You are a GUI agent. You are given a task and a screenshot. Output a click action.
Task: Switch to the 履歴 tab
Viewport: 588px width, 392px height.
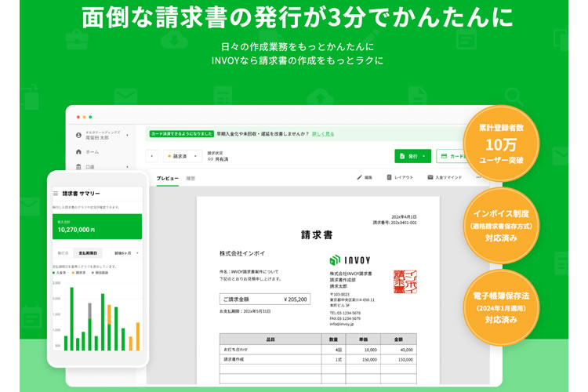191,179
